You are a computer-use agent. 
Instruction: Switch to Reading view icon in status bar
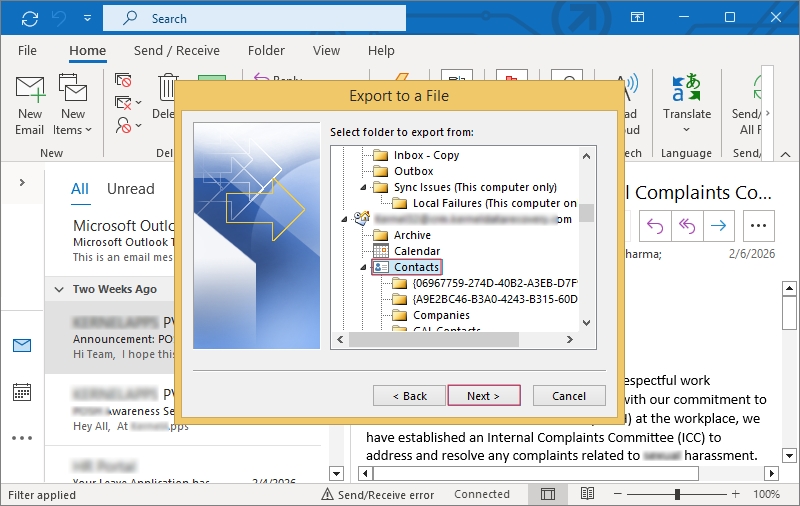click(x=587, y=494)
